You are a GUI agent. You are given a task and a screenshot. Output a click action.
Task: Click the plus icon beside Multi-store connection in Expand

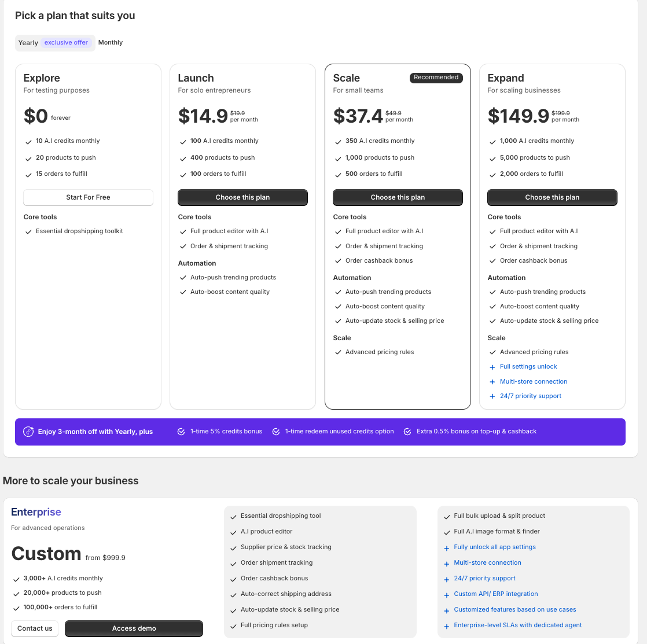[492, 382]
